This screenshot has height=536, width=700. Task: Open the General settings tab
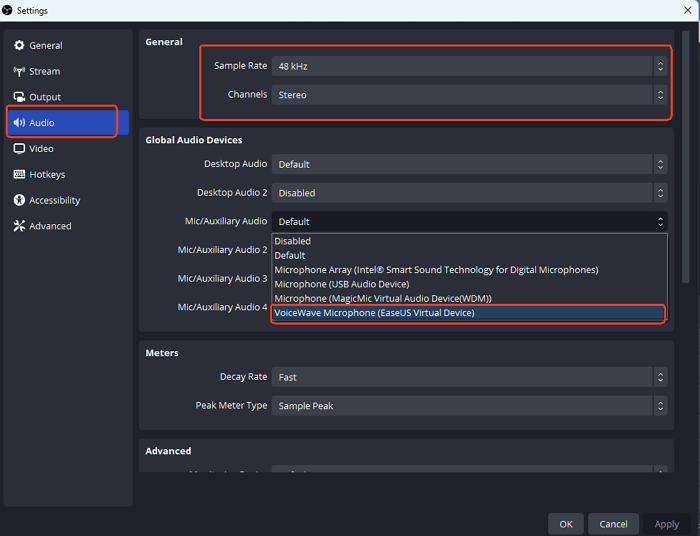click(68, 45)
